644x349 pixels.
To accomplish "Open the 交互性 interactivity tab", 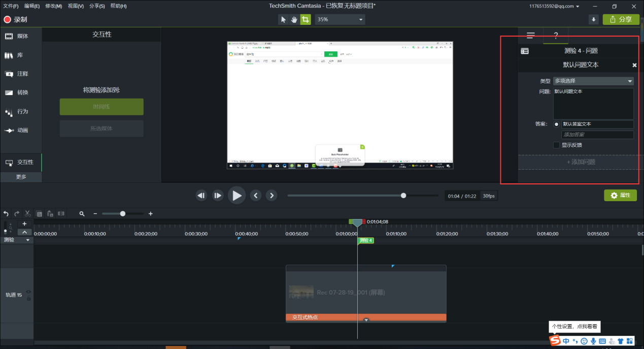I will (21, 162).
